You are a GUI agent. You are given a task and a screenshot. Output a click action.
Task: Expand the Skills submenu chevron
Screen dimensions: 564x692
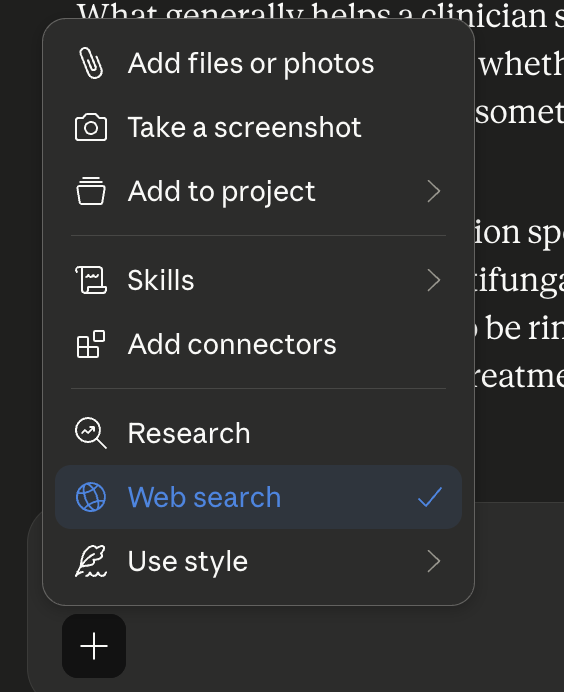pyautogui.click(x=434, y=280)
